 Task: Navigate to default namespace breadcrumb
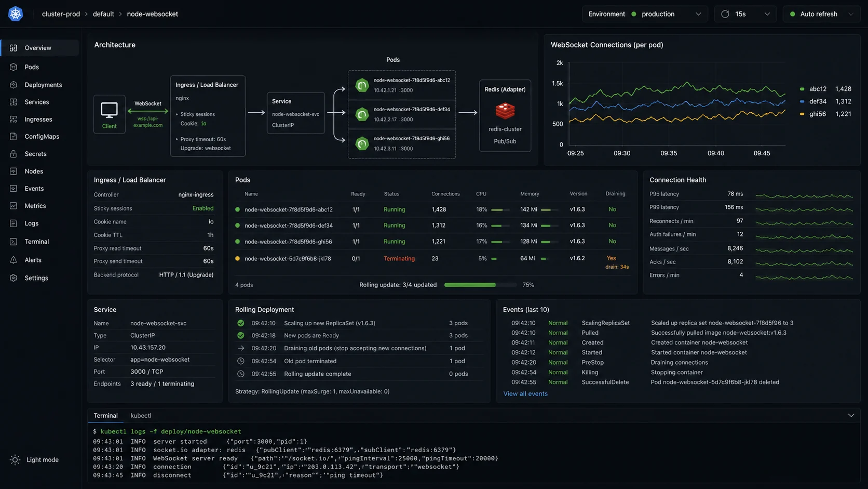tap(103, 14)
